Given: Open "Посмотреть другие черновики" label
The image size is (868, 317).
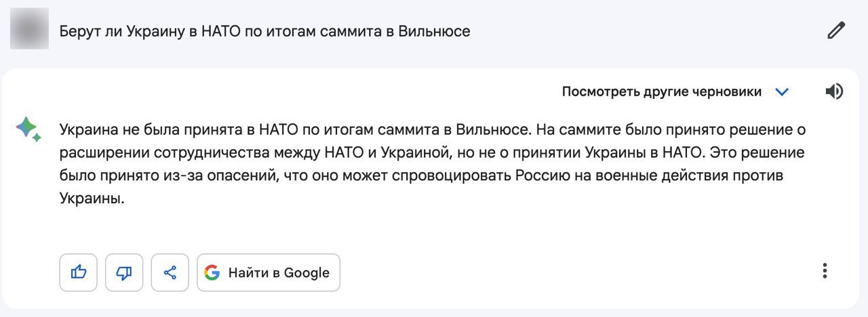Looking at the screenshot, I should tap(661, 91).
